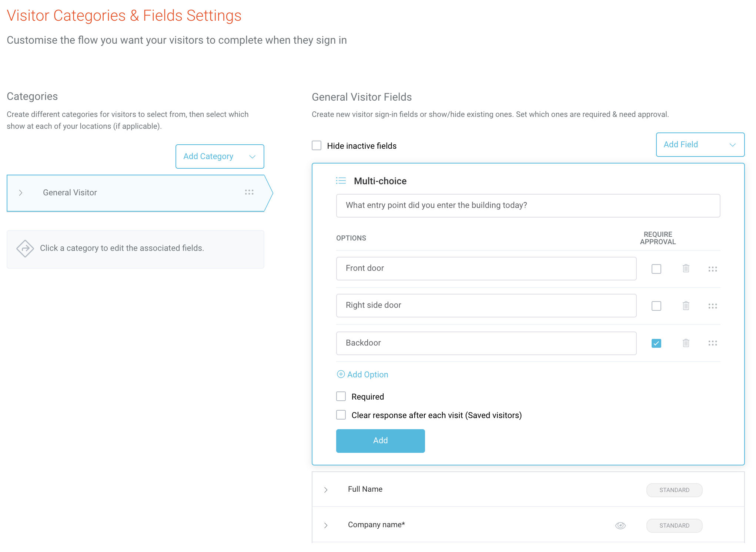The image size is (756, 552).
Task: Click the plus icon beside Add Option
Action: (x=341, y=374)
